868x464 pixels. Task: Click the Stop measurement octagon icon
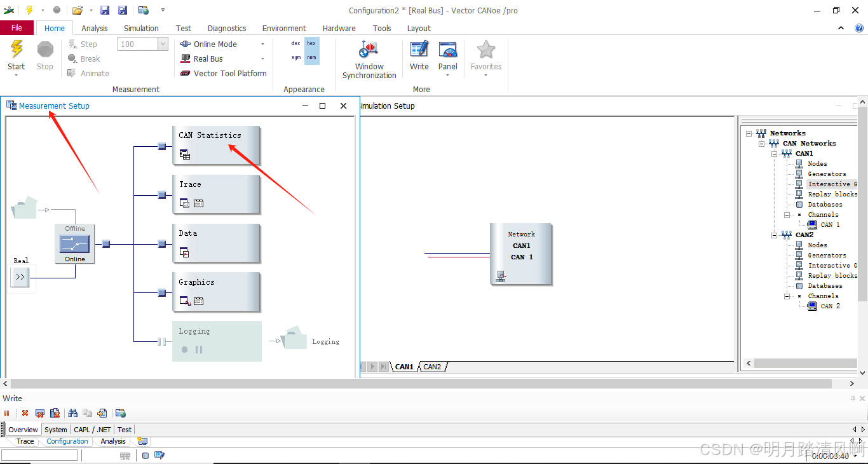click(45, 50)
